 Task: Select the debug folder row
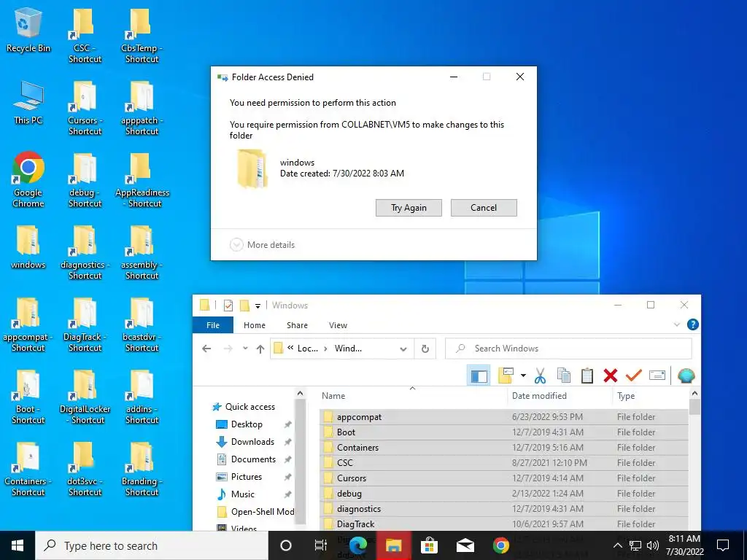(x=504, y=494)
